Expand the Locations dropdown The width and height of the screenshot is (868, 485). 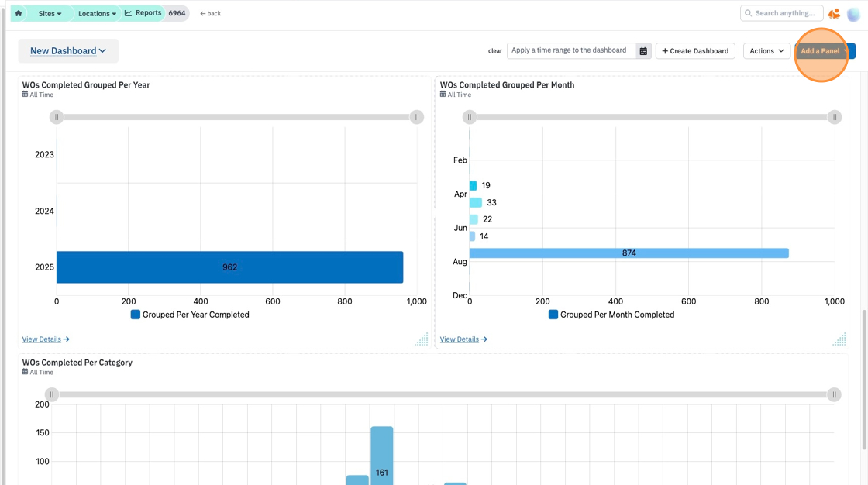(x=97, y=13)
